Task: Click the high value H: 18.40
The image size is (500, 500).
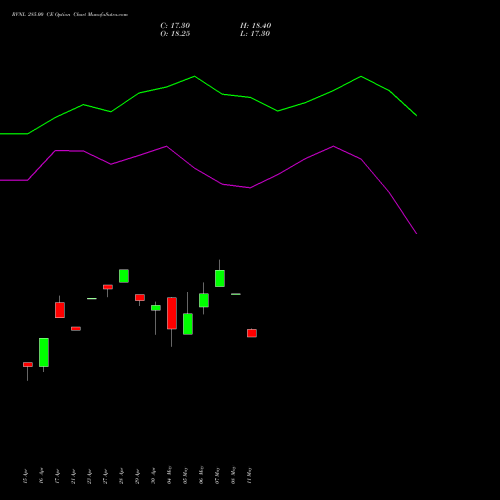Action: (256, 26)
